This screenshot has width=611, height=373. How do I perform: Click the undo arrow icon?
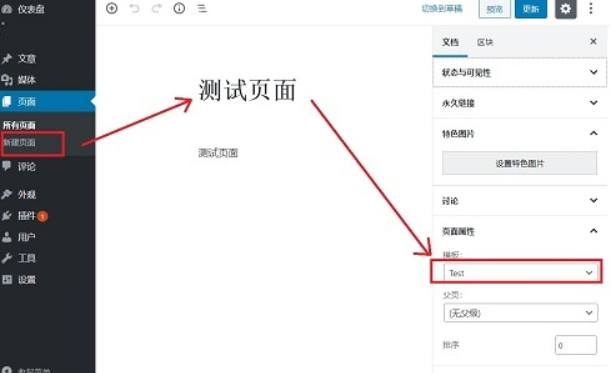134,8
